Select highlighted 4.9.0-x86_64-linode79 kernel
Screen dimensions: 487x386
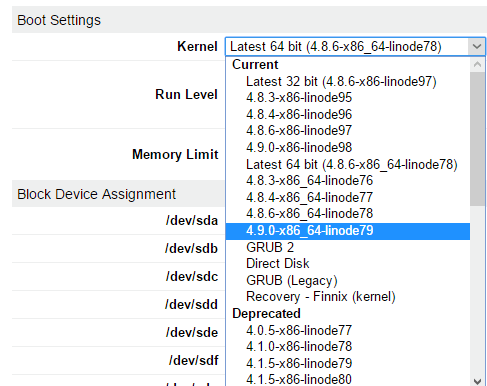click(x=348, y=231)
